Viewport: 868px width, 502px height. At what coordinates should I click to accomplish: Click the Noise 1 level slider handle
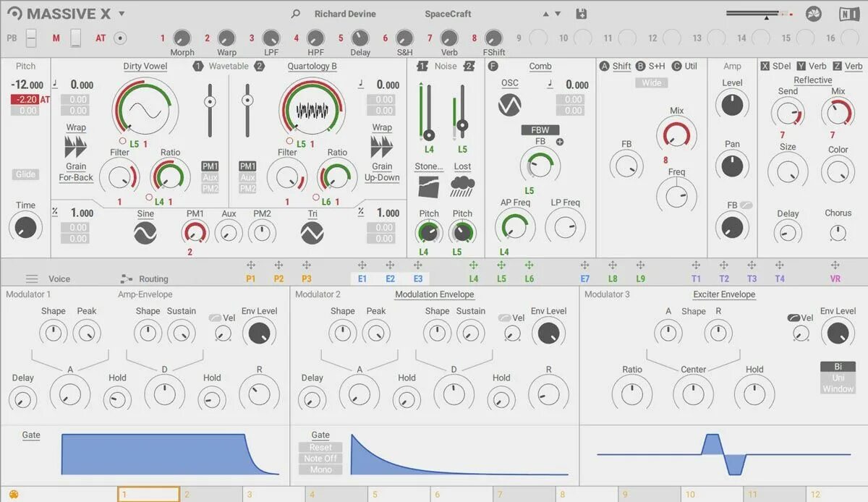429,135
